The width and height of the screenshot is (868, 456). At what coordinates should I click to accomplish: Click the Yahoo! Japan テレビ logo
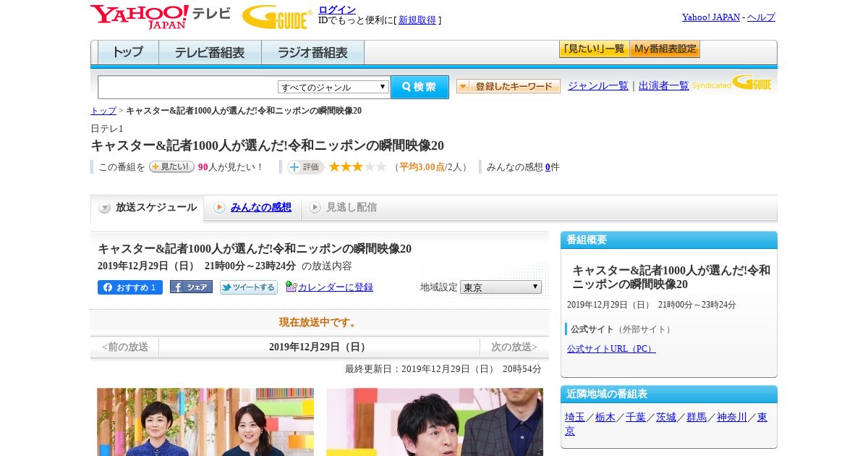pos(161,17)
